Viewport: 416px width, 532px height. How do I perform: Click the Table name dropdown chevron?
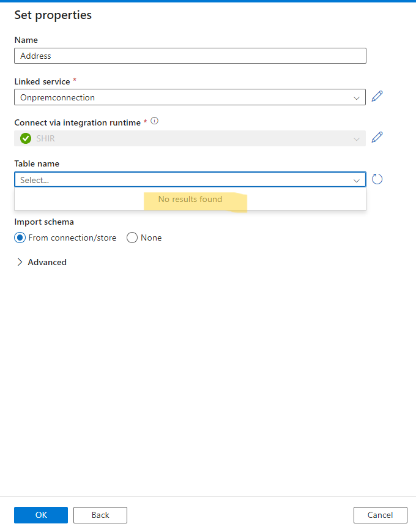click(357, 180)
